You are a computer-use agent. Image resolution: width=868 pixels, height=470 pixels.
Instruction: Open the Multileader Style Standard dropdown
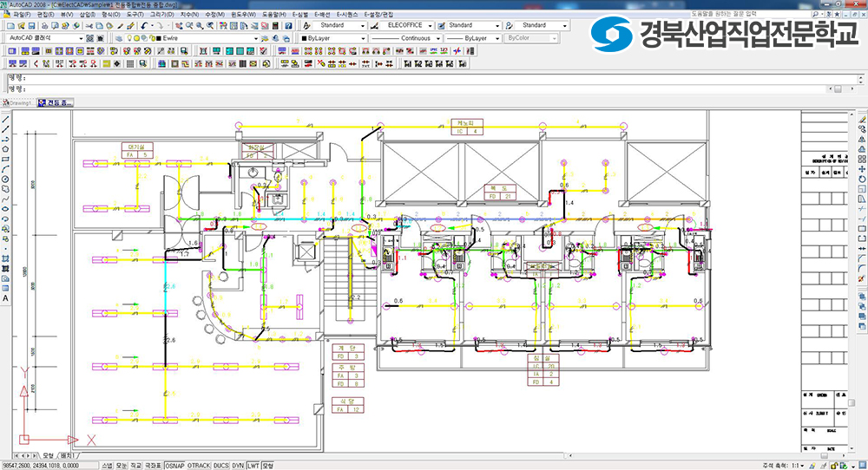tap(542, 25)
